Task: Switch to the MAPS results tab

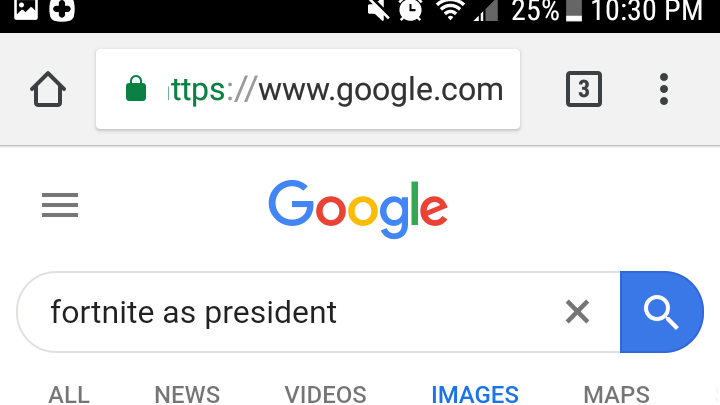Action: [616, 394]
